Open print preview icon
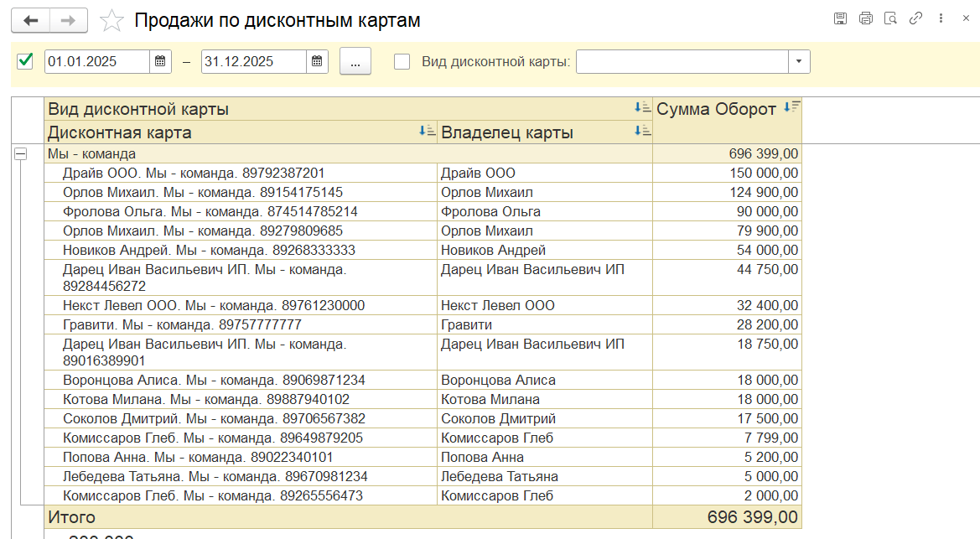The height and width of the screenshot is (539, 980). pyautogui.click(x=890, y=18)
